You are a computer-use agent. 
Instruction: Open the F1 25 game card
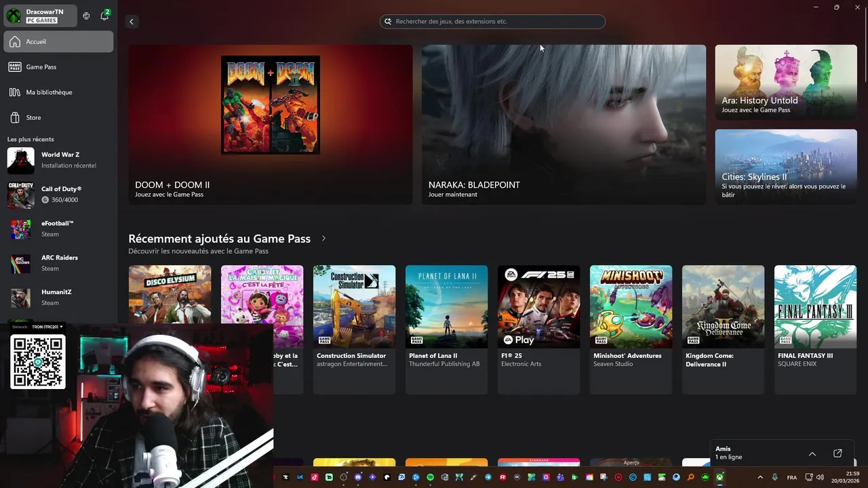click(x=538, y=329)
